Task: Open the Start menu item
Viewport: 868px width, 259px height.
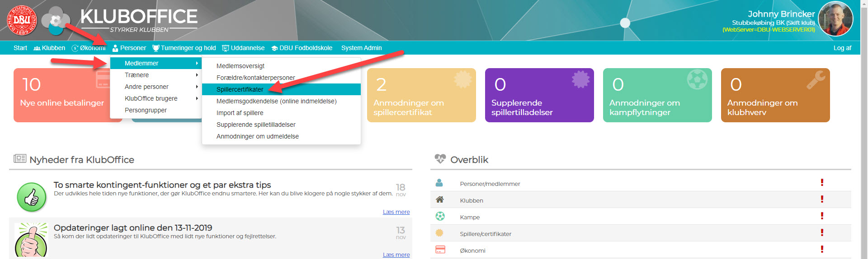Action: (x=20, y=48)
